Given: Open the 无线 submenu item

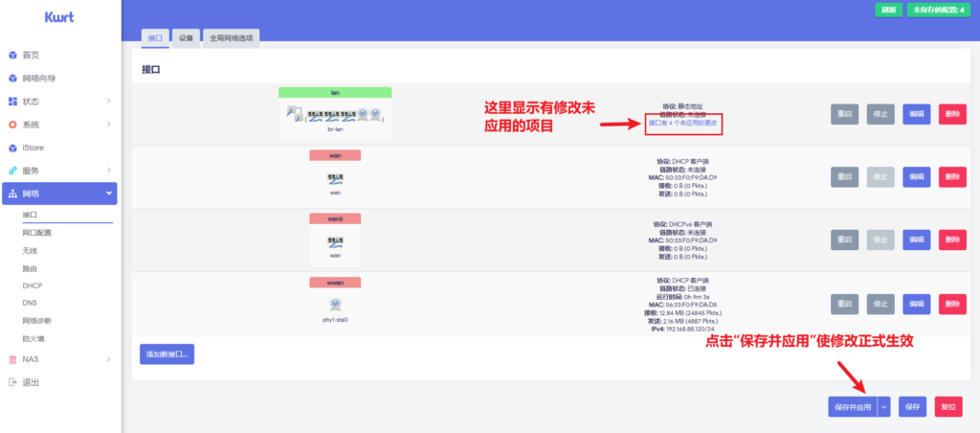Looking at the screenshot, I should [x=31, y=251].
